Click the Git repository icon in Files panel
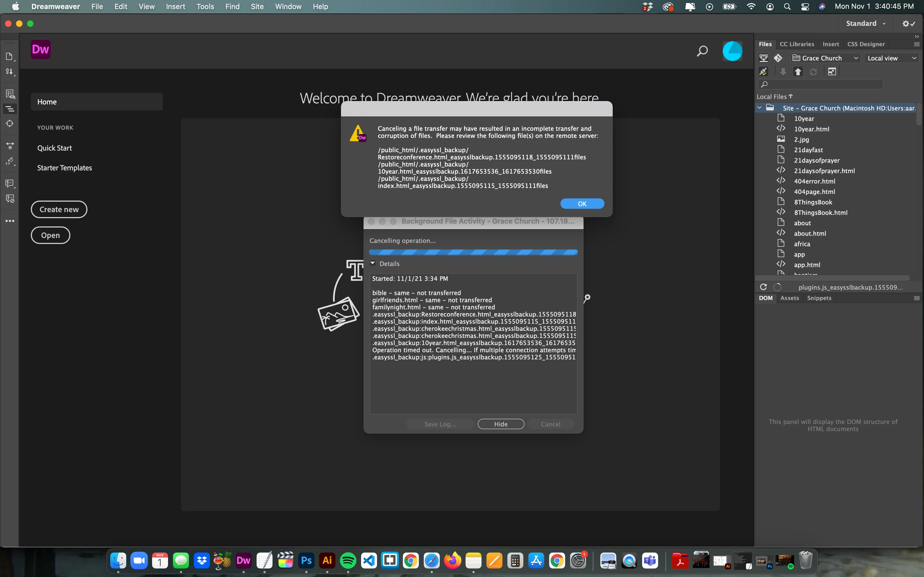The height and width of the screenshot is (577, 924). [778, 58]
